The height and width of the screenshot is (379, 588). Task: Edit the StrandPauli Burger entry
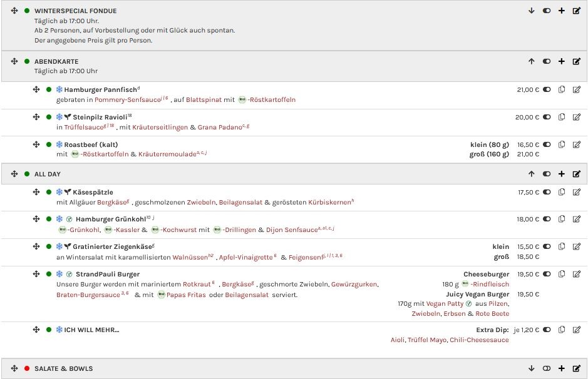coord(577,274)
